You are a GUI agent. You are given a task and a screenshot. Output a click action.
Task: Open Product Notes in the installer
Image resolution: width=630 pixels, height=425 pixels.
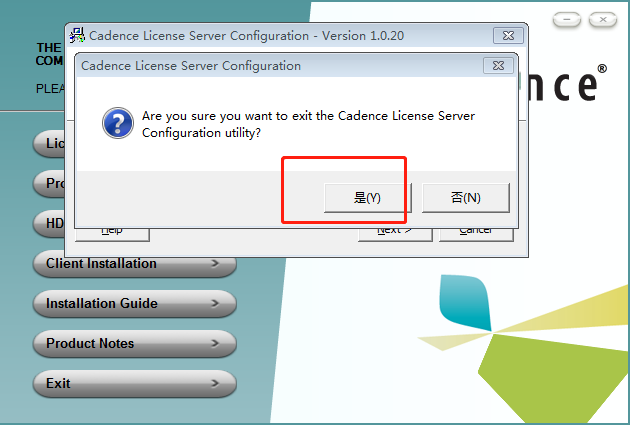pos(135,343)
